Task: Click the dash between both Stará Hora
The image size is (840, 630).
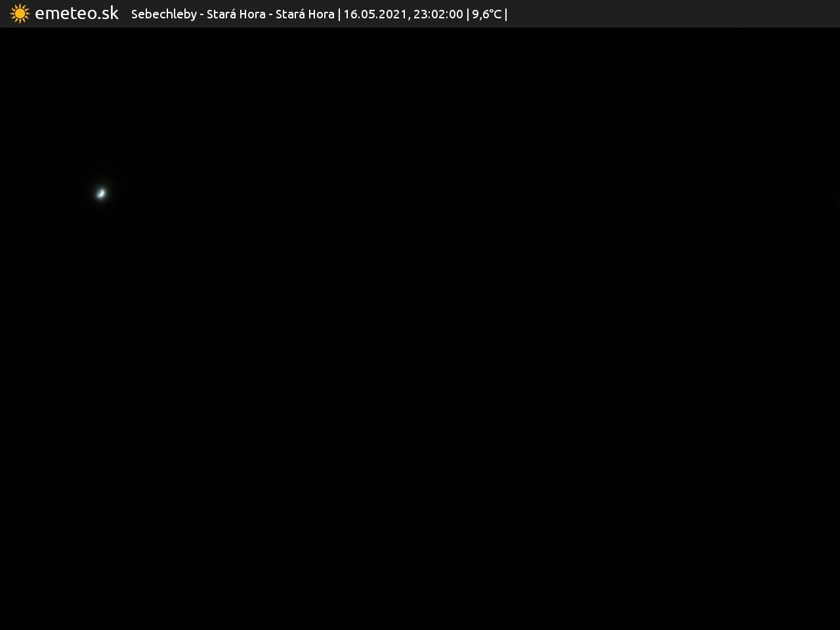Action: (x=270, y=14)
